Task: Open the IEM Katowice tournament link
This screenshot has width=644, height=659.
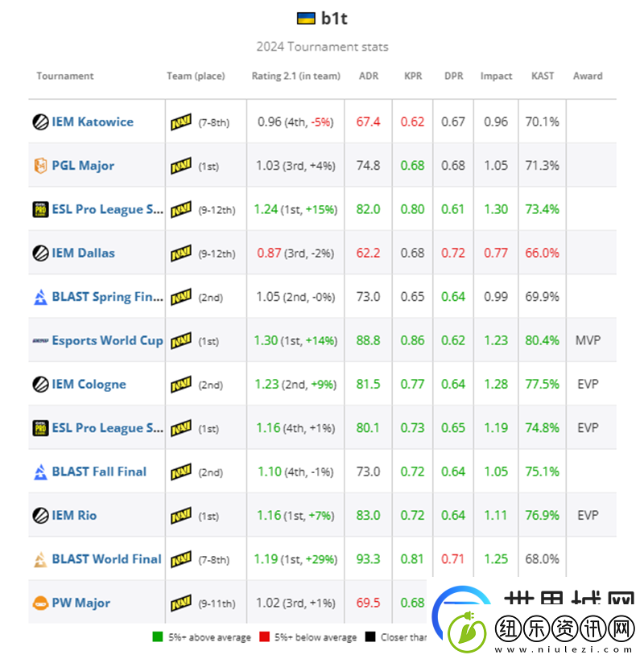Action: coord(93,122)
